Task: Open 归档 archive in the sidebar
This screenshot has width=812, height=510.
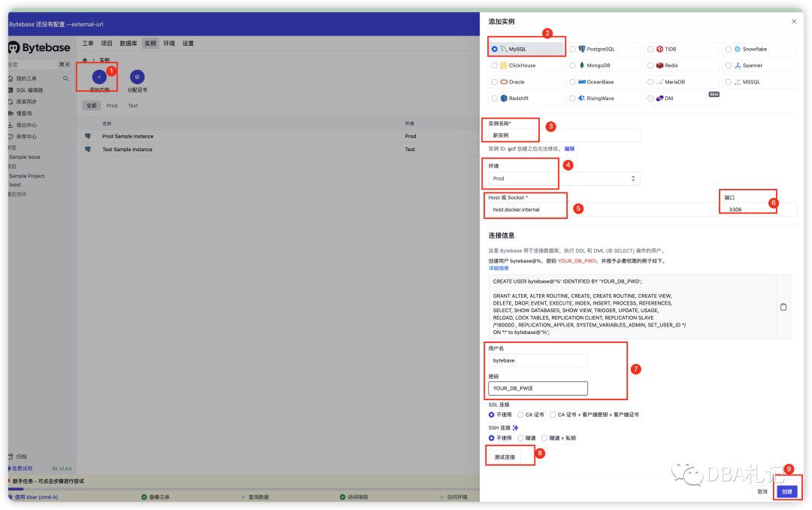Action: pyautogui.click(x=21, y=457)
